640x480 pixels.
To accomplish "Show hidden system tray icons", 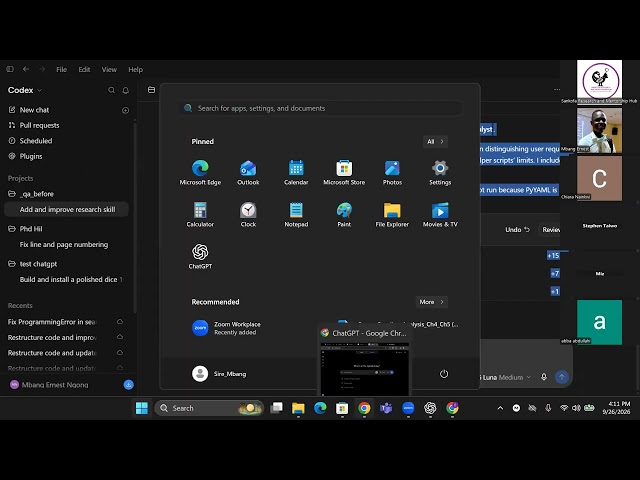I will coord(500,408).
